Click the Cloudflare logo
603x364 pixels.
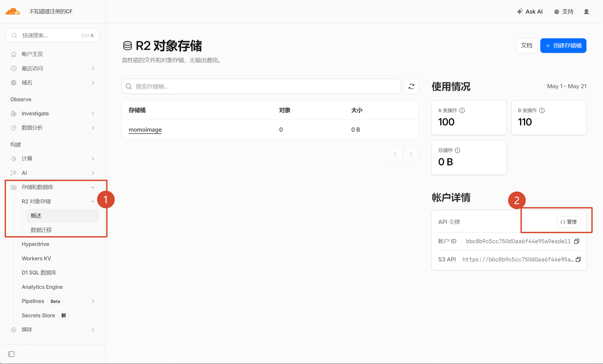[x=12, y=11]
